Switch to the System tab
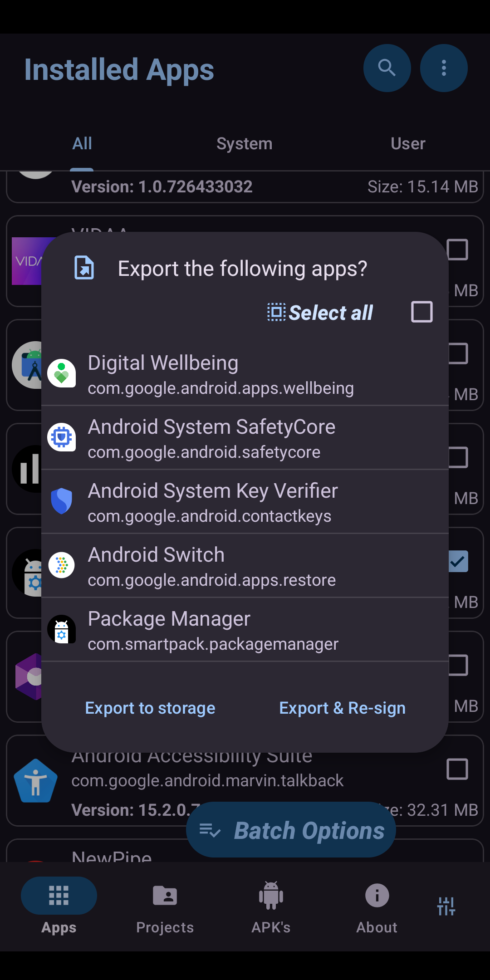 (244, 144)
